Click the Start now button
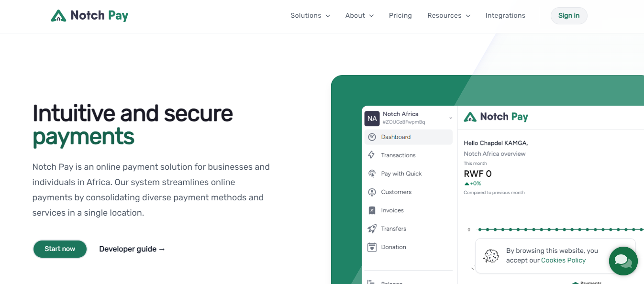Image resolution: width=644 pixels, height=284 pixels. pos(60,249)
